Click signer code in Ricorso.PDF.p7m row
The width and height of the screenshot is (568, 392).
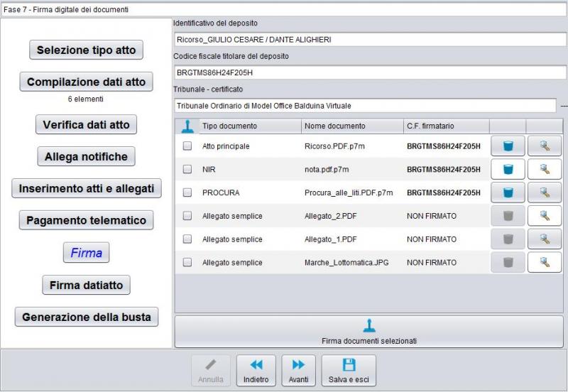coord(444,146)
